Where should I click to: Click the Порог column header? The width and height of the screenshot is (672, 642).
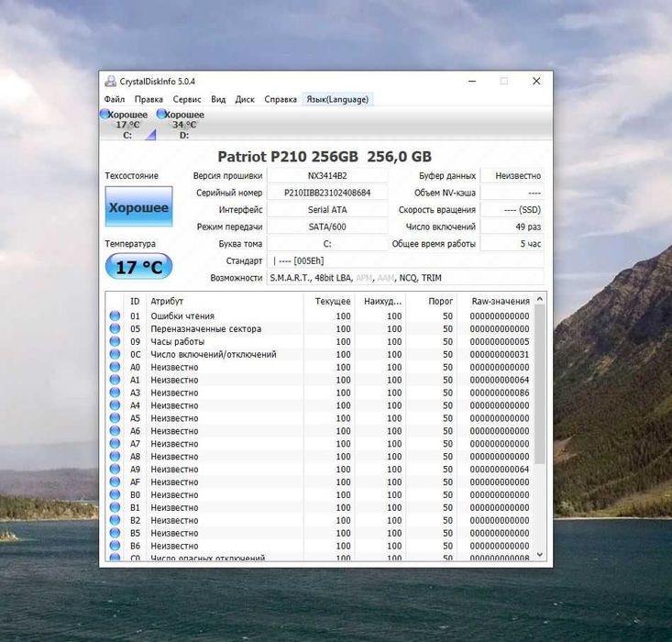pos(431,301)
